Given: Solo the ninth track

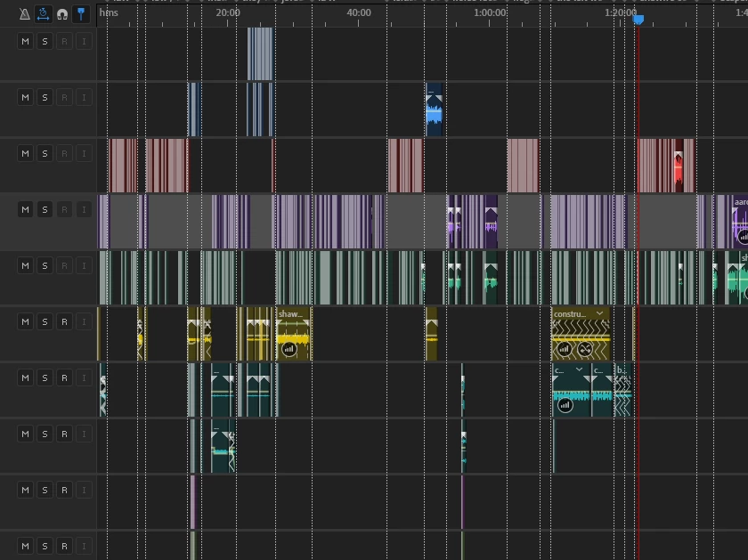Looking at the screenshot, I should [x=45, y=490].
